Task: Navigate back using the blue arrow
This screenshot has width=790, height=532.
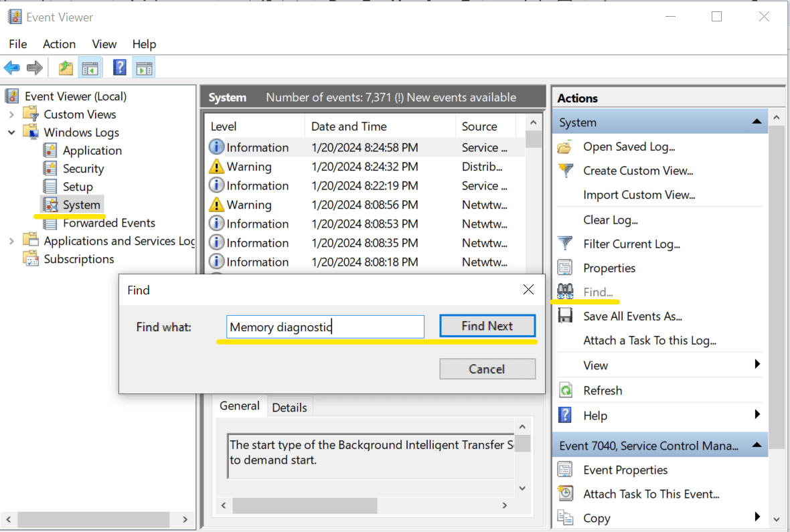Action: [x=12, y=67]
